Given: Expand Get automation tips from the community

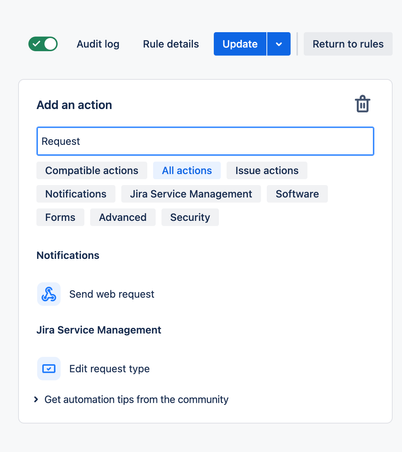Looking at the screenshot, I should (131, 399).
